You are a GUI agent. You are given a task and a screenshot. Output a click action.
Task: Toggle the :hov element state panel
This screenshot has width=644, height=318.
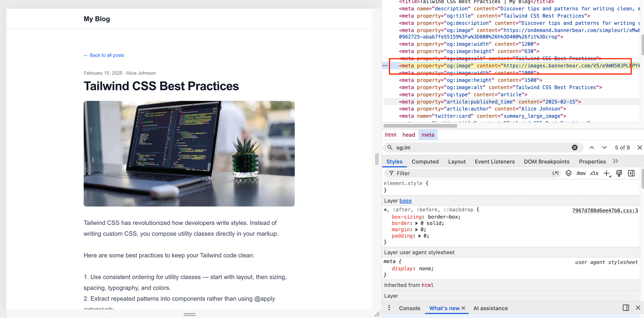(581, 173)
